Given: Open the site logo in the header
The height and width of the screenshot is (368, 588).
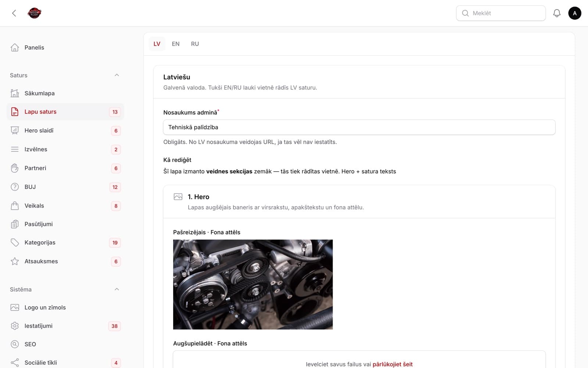Looking at the screenshot, I should pos(35,13).
